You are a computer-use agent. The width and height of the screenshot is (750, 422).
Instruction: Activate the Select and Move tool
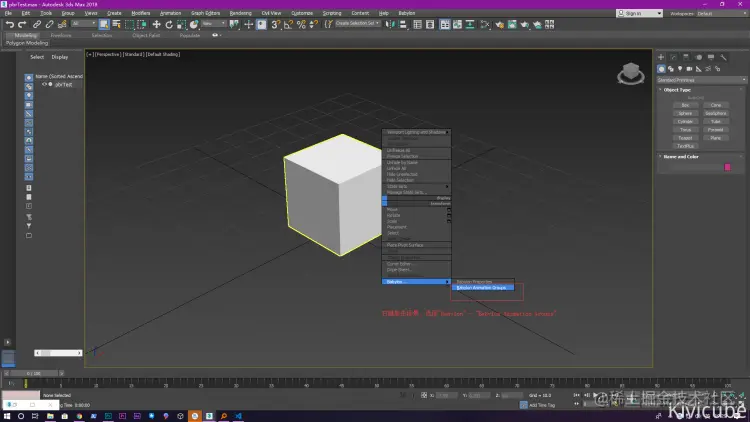[x=156, y=24]
